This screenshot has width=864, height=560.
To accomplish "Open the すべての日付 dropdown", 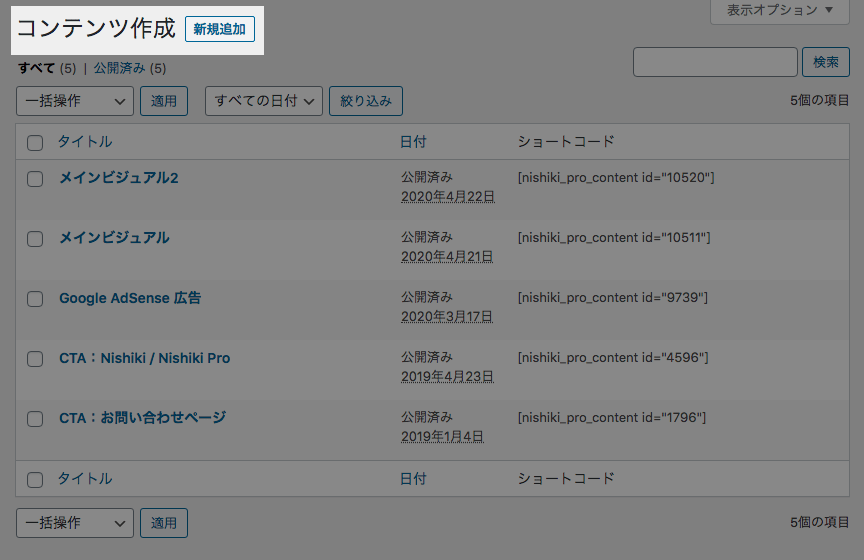I will point(264,101).
